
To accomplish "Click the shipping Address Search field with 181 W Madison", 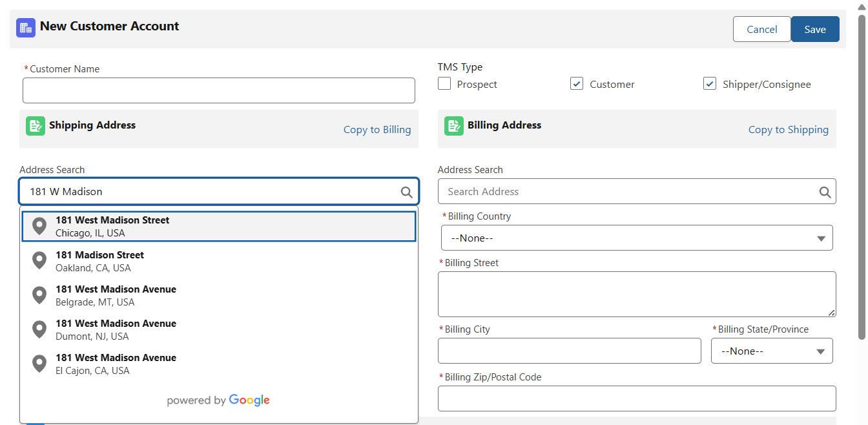I will 219,191.
